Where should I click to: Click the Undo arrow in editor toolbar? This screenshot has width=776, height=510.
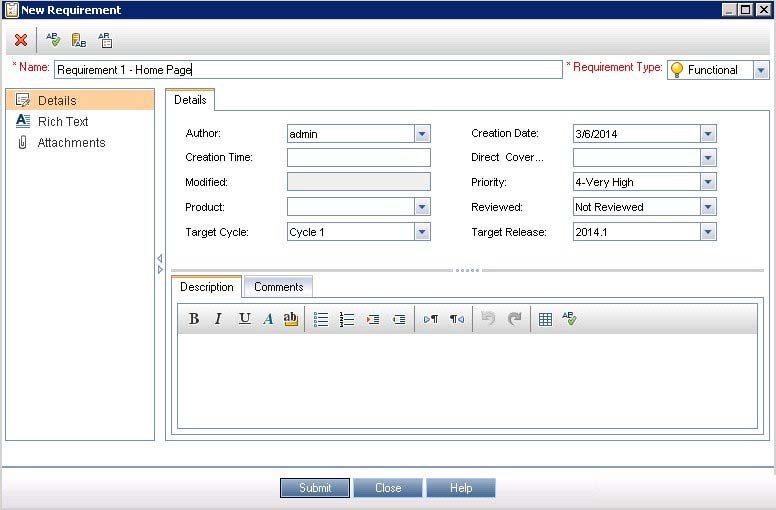point(488,319)
